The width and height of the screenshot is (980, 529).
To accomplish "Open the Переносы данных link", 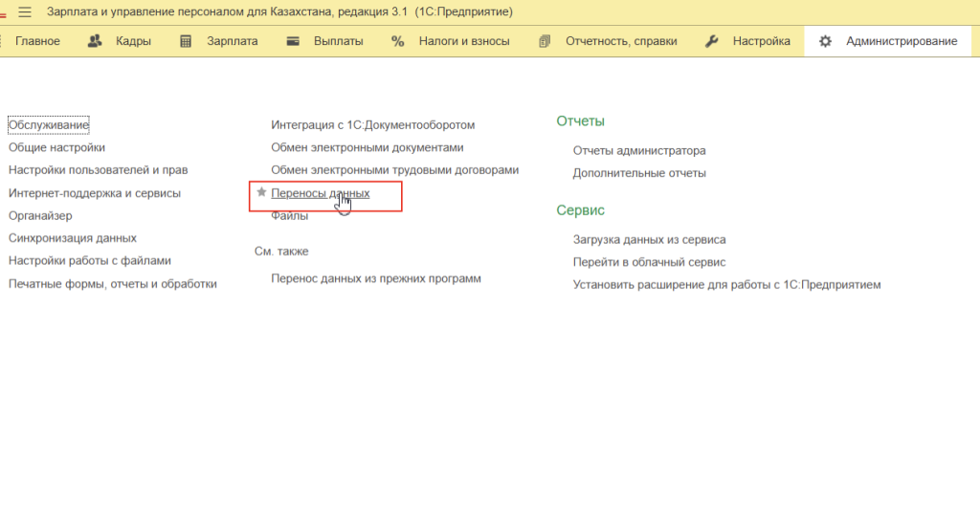I will click(x=320, y=193).
